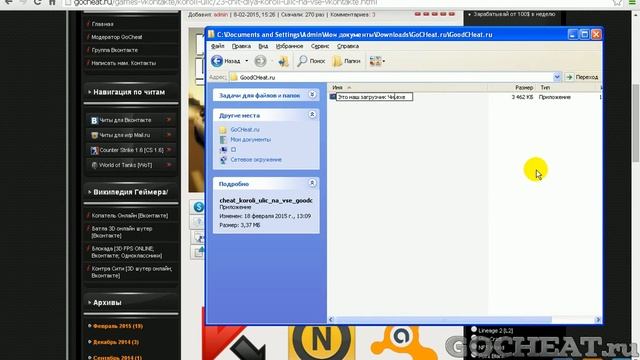This screenshot has width=640, height=360.
Task: Click the application file icon in the list
Action: coord(333,97)
